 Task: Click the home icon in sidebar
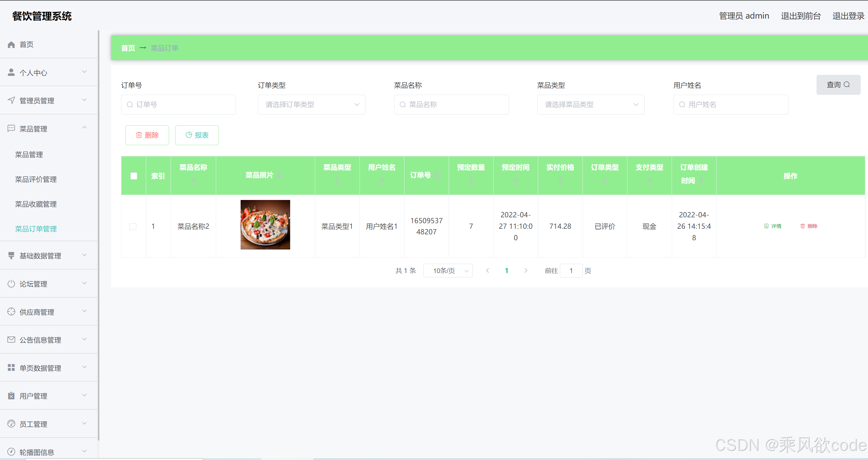[11, 45]
